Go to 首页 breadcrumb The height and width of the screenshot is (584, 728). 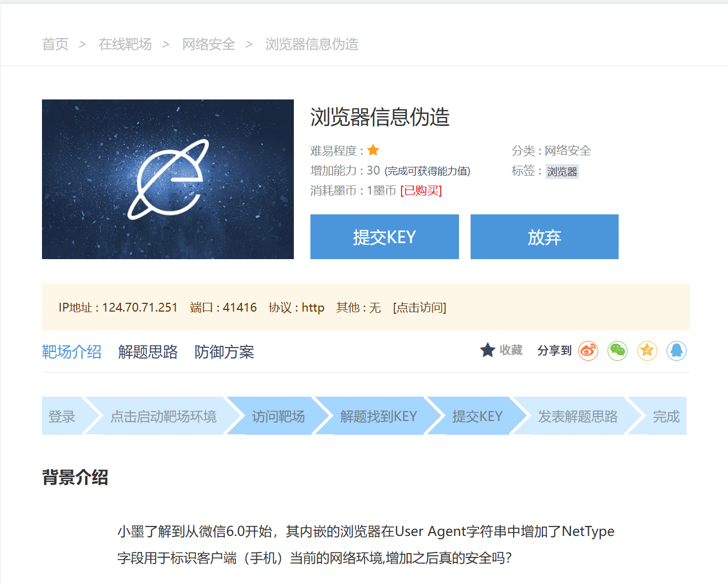55,44
